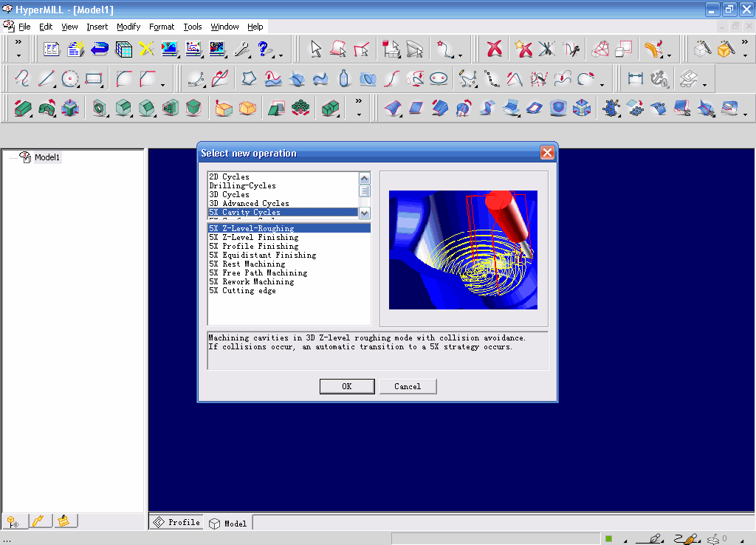Close the Select new operation dialog
Image resolution: width=756 pixels, height=545 pixels.
tap(547, 153)
